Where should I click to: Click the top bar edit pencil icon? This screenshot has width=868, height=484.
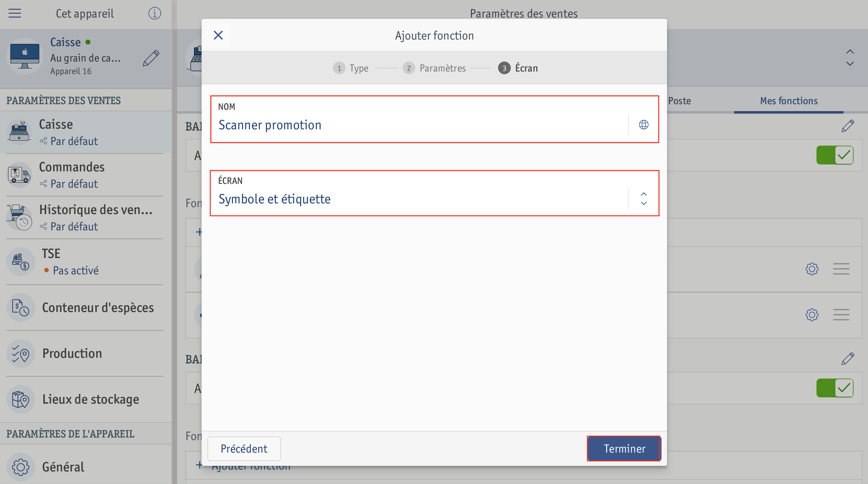pos(848,126)
